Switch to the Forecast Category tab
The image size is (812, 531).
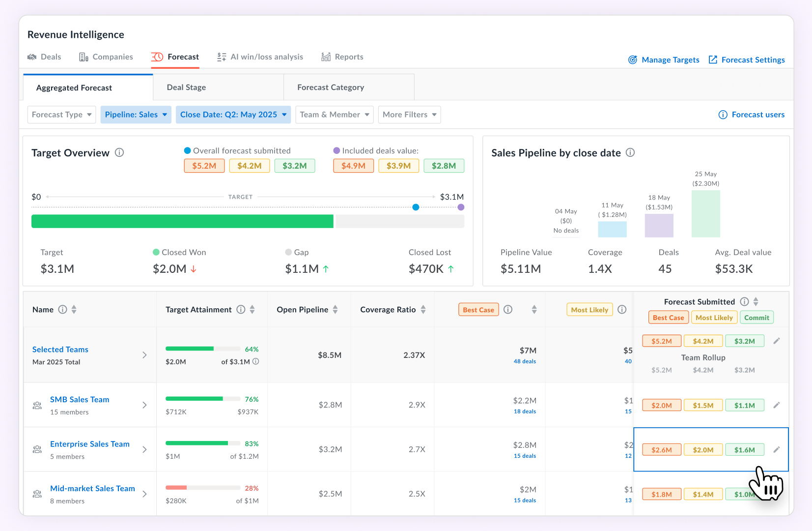pyautogui.click(x=349, y=88)
